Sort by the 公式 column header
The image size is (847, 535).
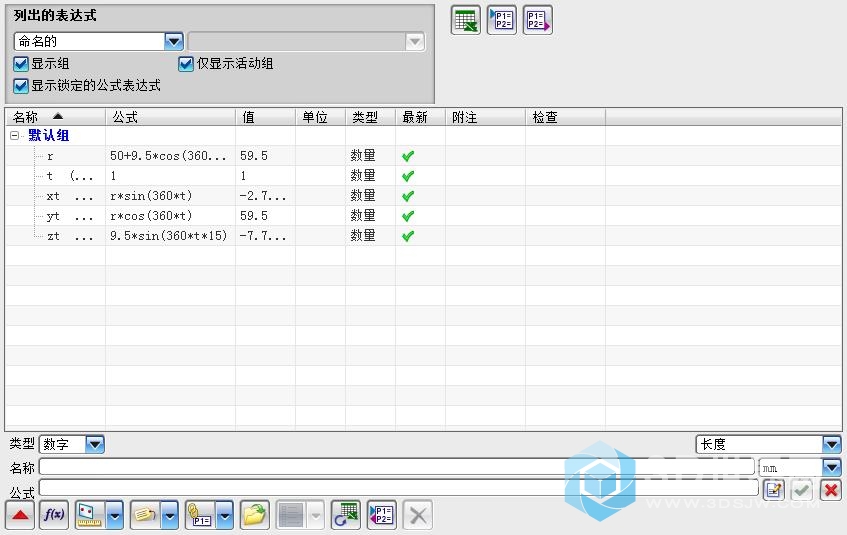click(171, 117)
